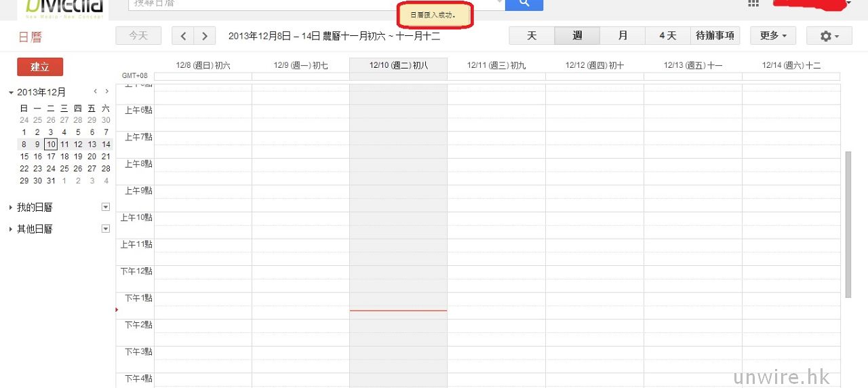Click the calendar search input field
Viewport: 868px width, 388px height.
click(x=312, y=4)
